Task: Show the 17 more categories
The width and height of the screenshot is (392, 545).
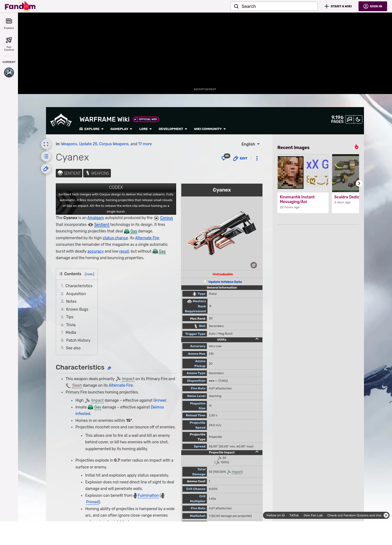Action: pos(145,144)
